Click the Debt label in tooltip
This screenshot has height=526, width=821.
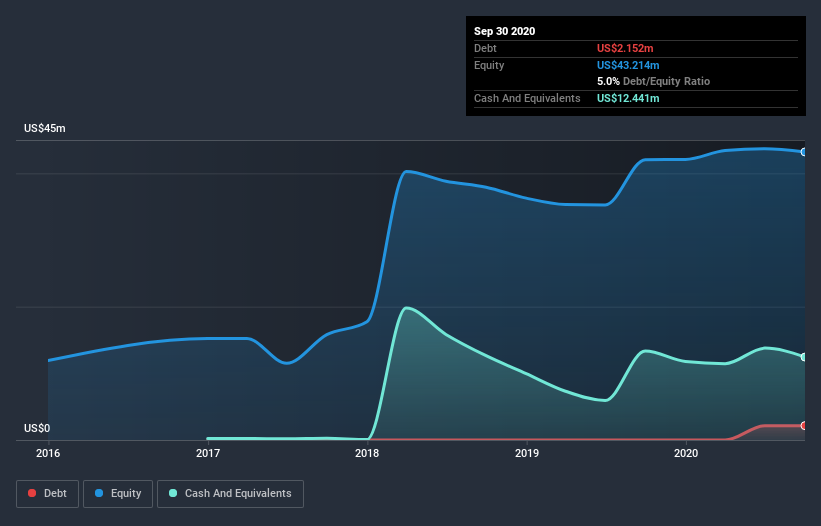point(485,48)
